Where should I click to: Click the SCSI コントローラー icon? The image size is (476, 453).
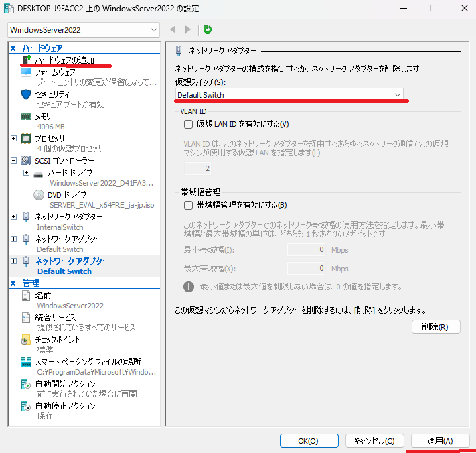26,160
